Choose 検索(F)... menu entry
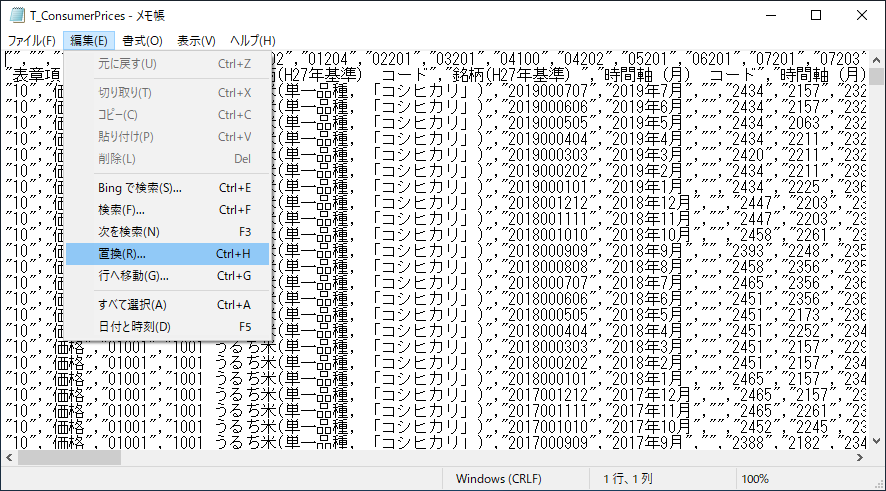 pos(121,210)
